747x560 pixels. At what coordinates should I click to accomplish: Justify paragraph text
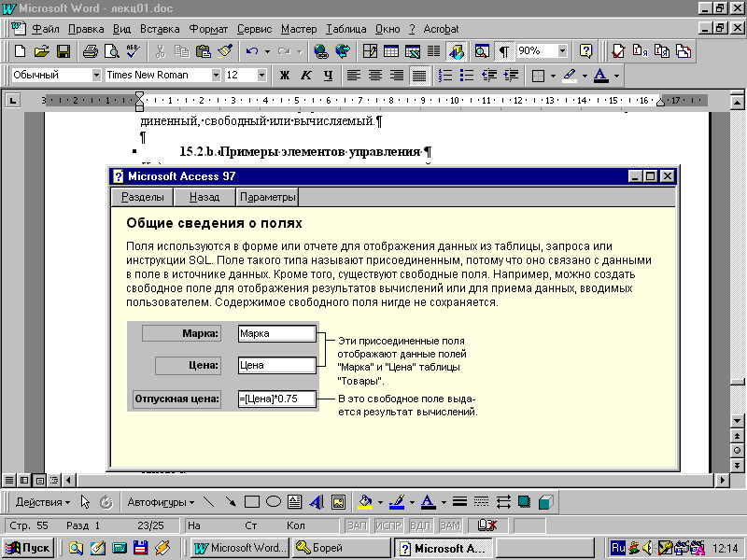(418, 76)
